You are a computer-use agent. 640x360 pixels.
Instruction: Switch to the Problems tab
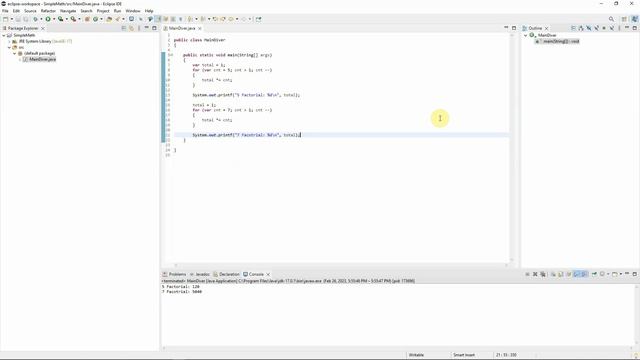pos(174,274)
